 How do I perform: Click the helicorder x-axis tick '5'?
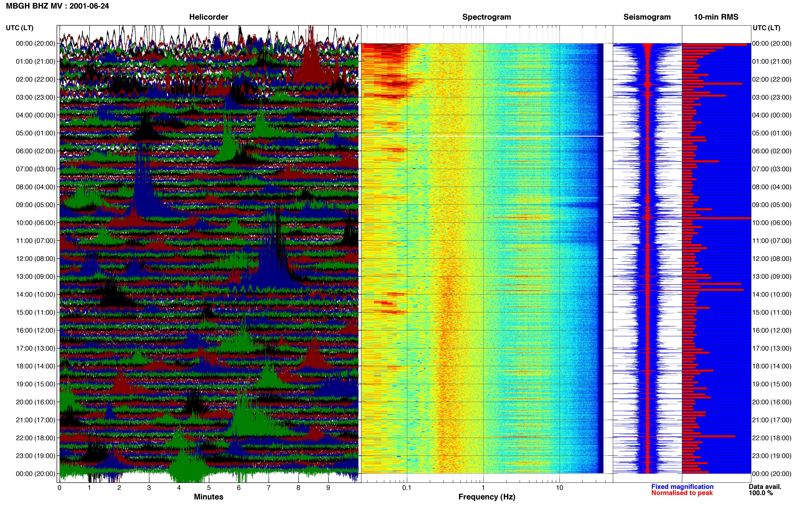(x=209, y=488)
